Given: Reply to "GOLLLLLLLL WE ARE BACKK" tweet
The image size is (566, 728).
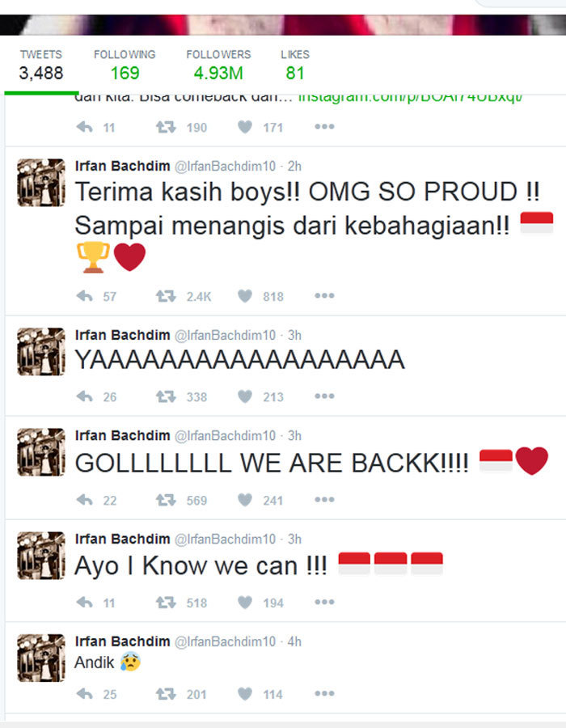Looking at the screenshot, I should click(x=84, y=500).
